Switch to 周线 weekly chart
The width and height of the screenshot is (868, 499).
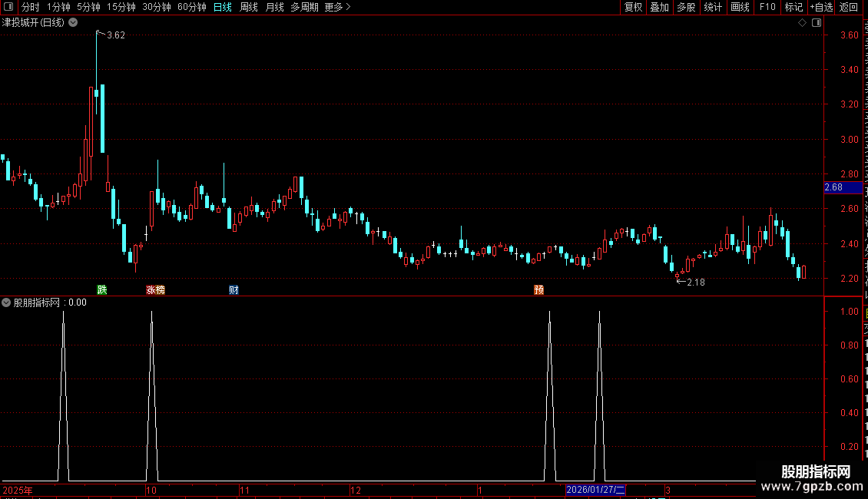(249, 7)
